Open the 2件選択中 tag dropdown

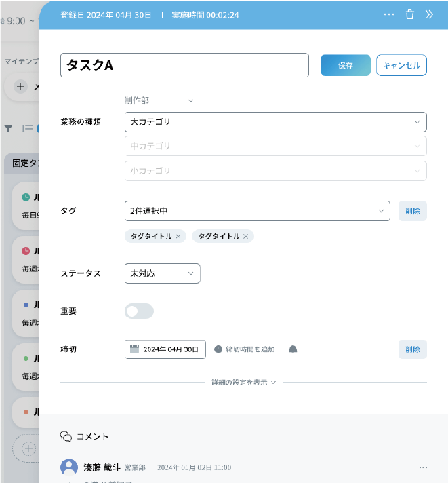(257, 211)
